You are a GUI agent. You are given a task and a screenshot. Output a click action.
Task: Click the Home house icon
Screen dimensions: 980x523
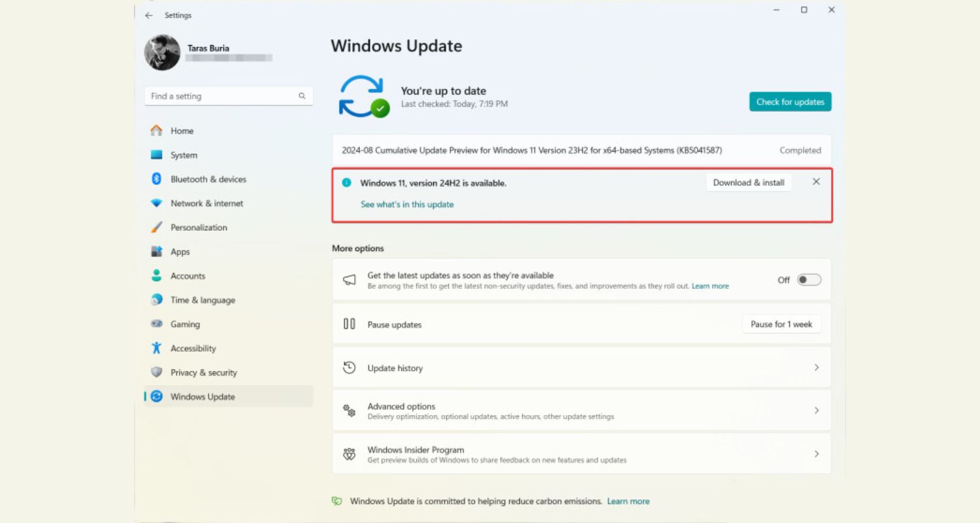tap(156, 130)
